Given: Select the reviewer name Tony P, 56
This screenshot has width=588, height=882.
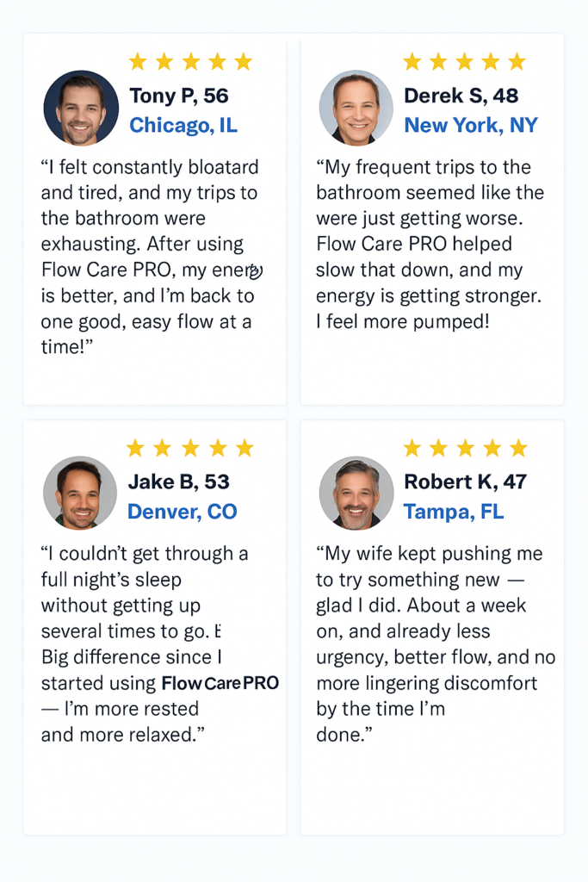Looking at the screenshot, I should tap(179, 96).
